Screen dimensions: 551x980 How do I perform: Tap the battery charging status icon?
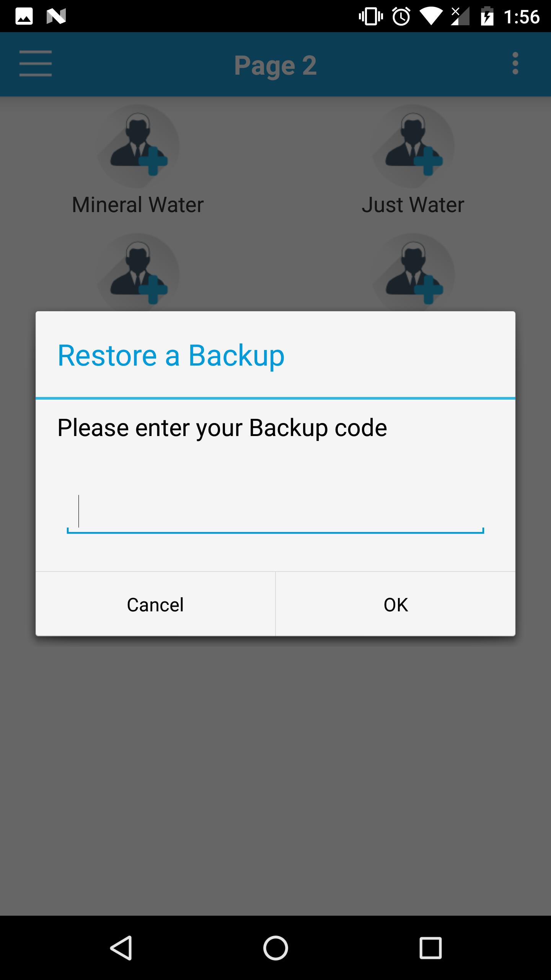pyautogui.click(x=487, y=16)
